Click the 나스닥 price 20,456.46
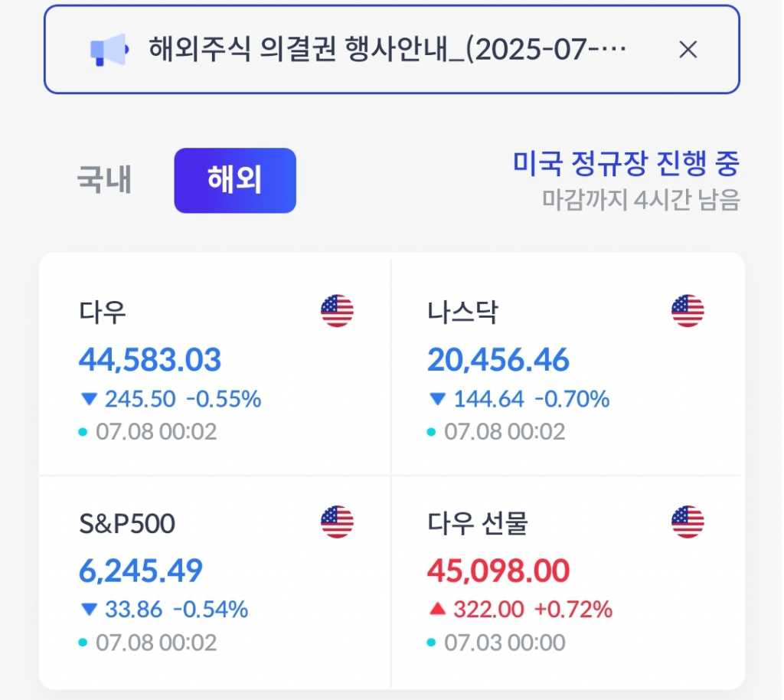Screen dimensions: 784x700 point(498,359)
